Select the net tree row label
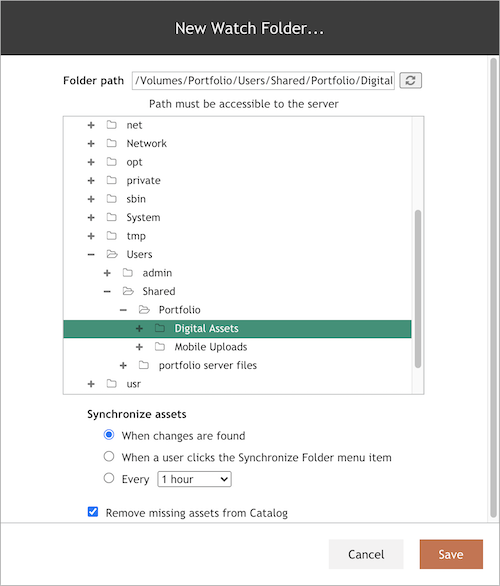Viewport: 500px width, 586px height. (134, 125)
